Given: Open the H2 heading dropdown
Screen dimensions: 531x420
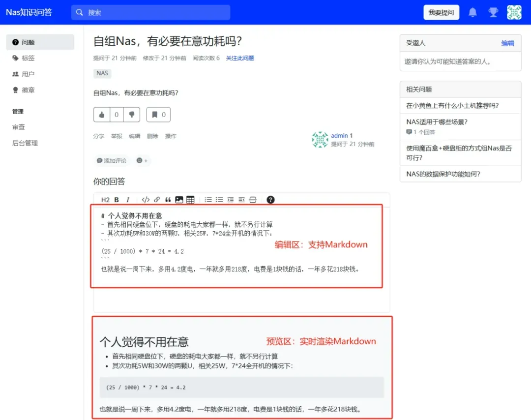Looking at the screenshot, I should (x=105, y=200).
